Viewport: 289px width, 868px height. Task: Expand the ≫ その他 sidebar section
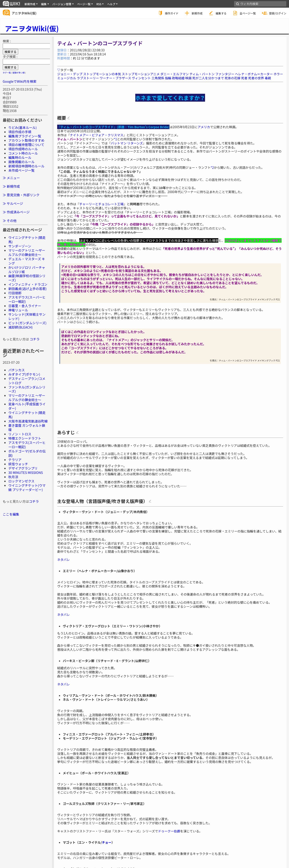pyautogui.click(x=9, y=221)
